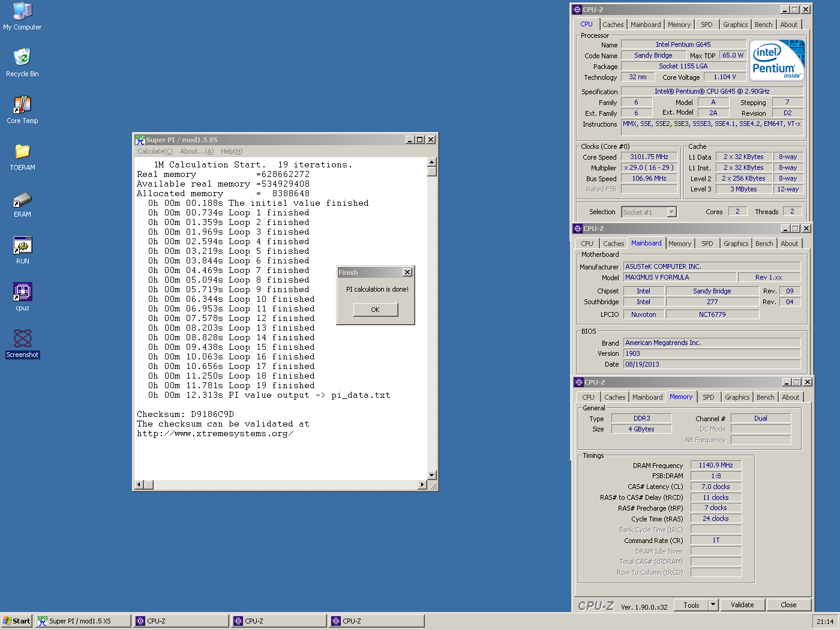The image size is (840, 630).
Task: Select Graphics tab in middle CPU-Z window
Action: tap(736, 244)
